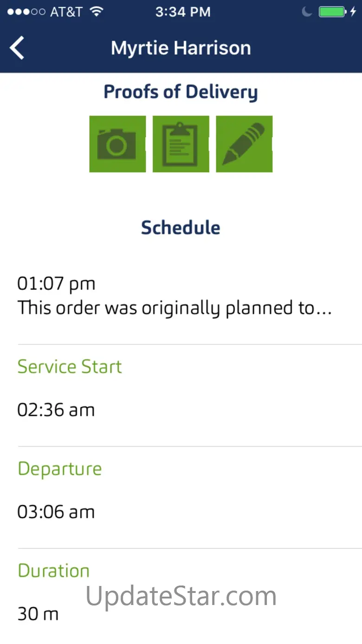Expand the truncated order planned note
Screen dimensions: 362x644
[175, 308]
